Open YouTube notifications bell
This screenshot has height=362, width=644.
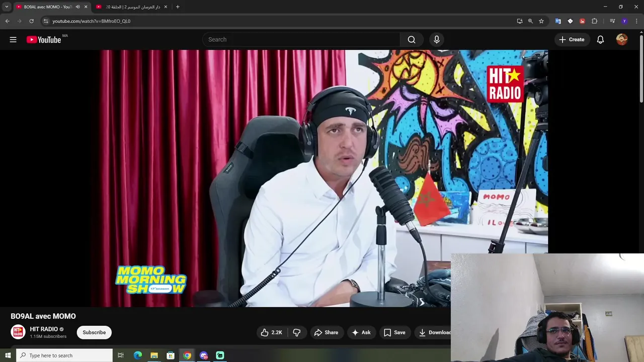tap(600, 40)
